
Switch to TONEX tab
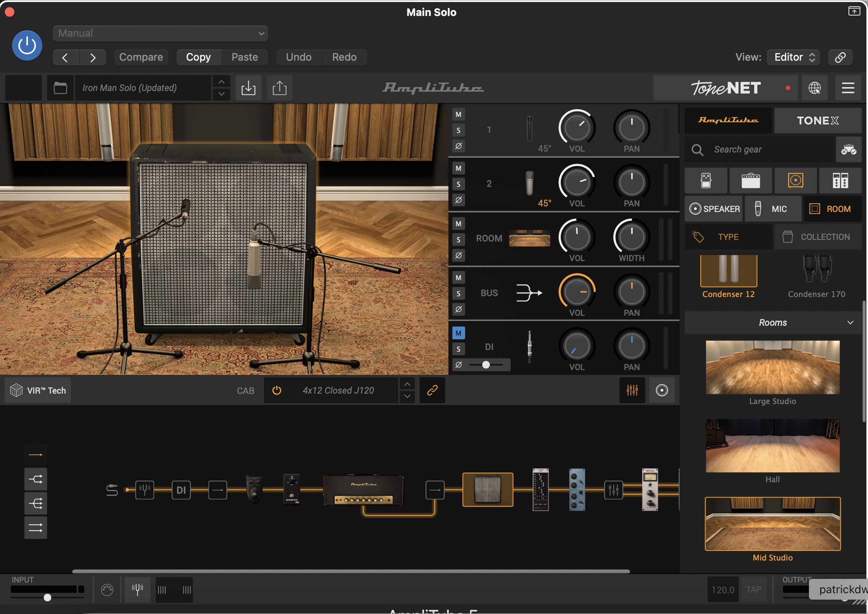point(818,120)
